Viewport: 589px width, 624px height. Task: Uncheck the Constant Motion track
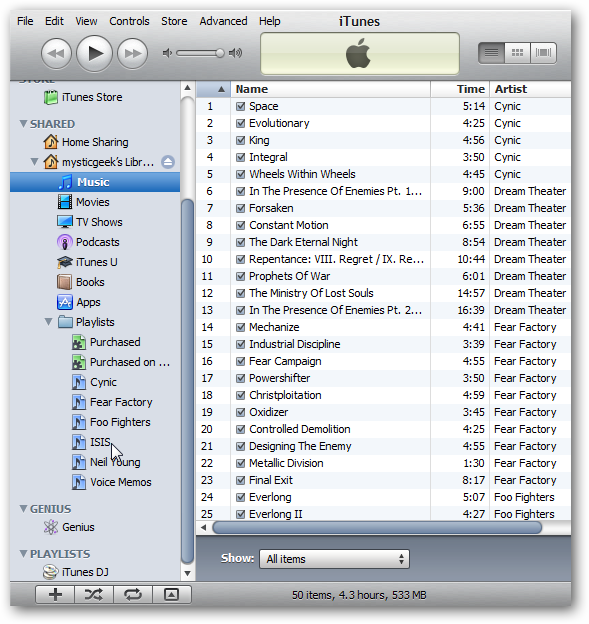[x=240, y=225]
